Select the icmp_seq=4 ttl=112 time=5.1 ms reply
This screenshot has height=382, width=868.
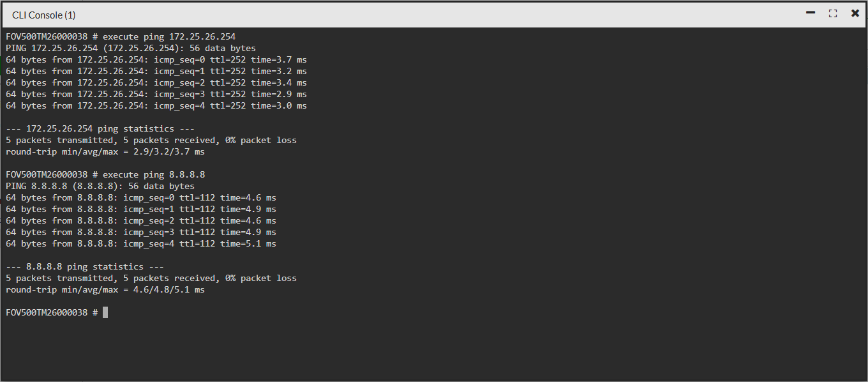coord(141,243)
